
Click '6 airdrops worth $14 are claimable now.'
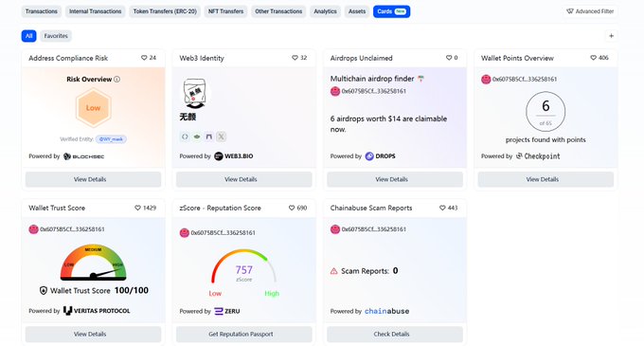click(388, 124)
